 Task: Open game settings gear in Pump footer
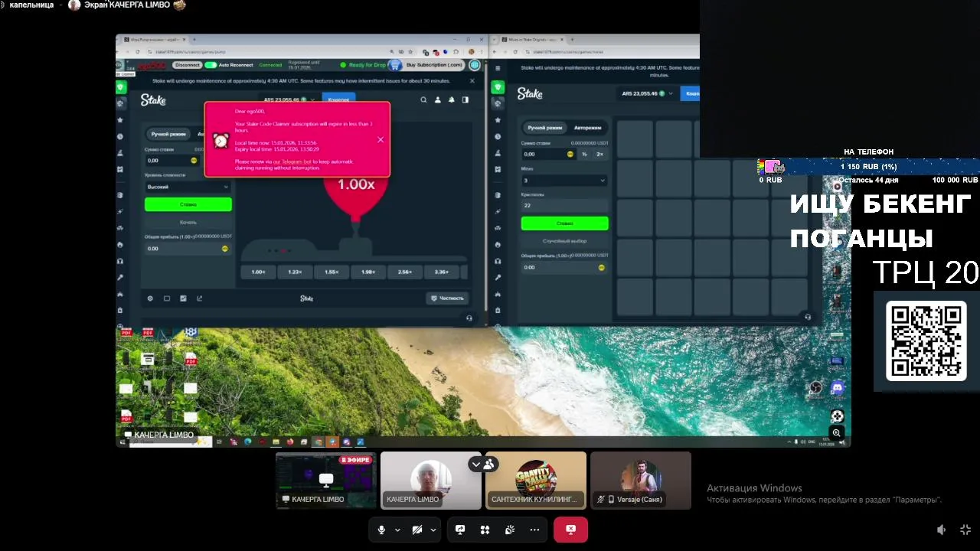point(150,298)
